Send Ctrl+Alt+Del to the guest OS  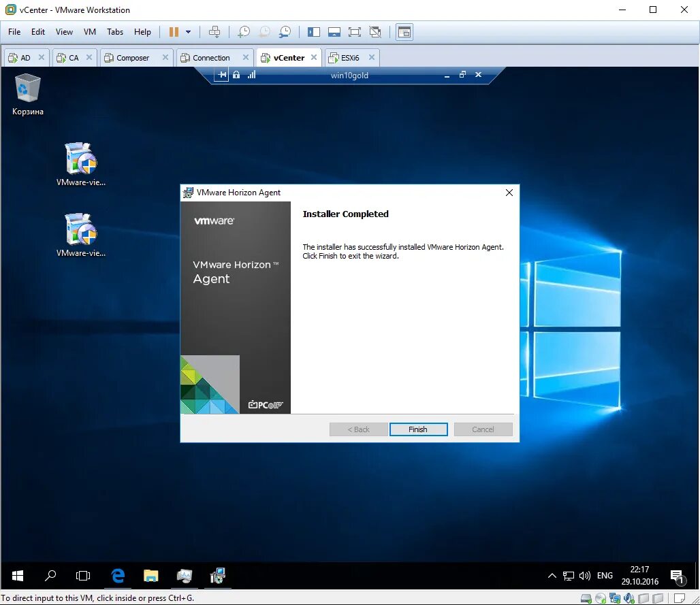pyautogui.click(x=214, y=31)
